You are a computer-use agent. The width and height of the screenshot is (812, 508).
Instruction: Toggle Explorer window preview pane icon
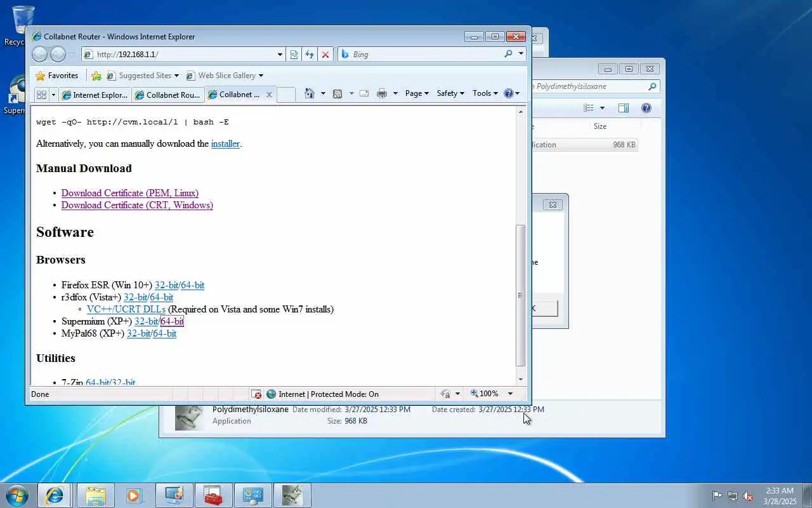624,108
